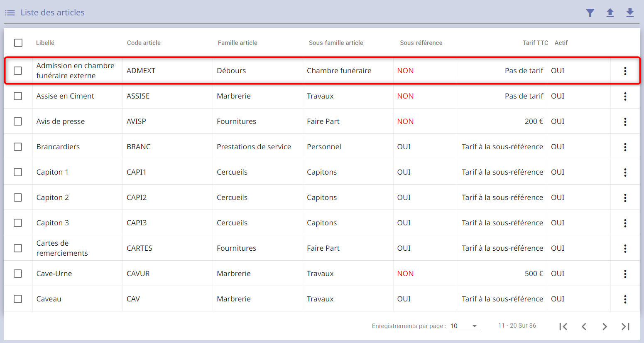Click the download (export) arrow icon

point(630,13)
